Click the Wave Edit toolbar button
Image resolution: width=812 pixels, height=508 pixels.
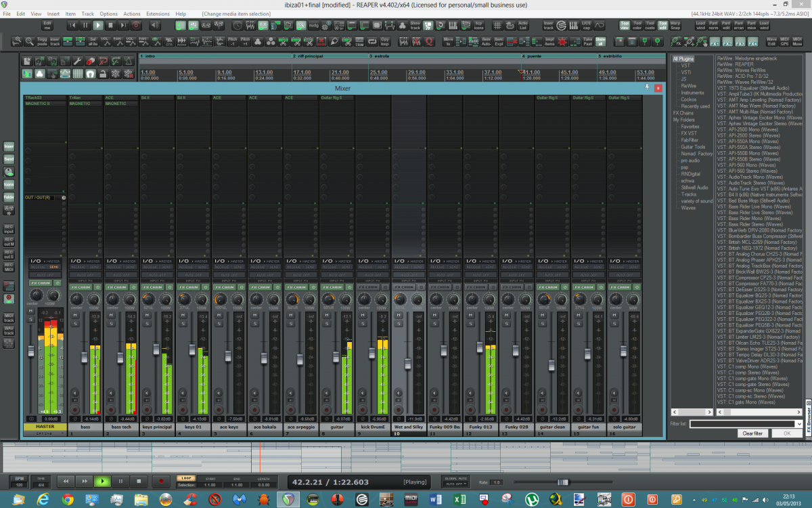771,41
